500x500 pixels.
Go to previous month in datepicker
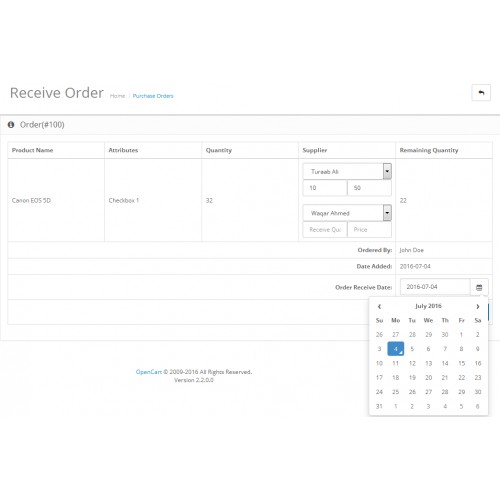tap(379, 306)
